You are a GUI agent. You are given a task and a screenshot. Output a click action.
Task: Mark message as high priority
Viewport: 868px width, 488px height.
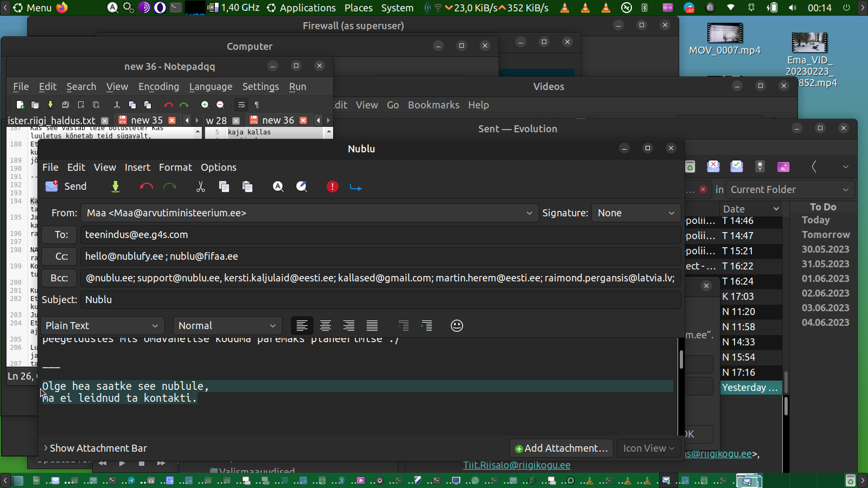coord(332,187)
